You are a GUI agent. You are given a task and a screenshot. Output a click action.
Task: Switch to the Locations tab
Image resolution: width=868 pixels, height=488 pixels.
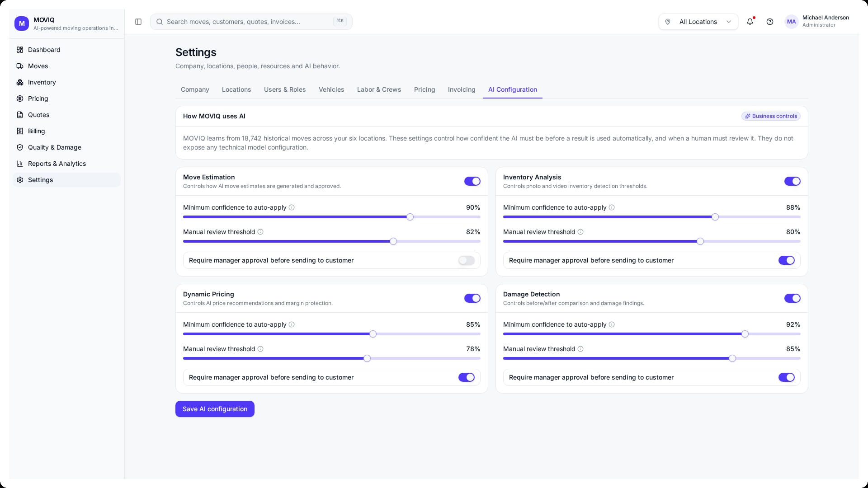tap(236, 89)
